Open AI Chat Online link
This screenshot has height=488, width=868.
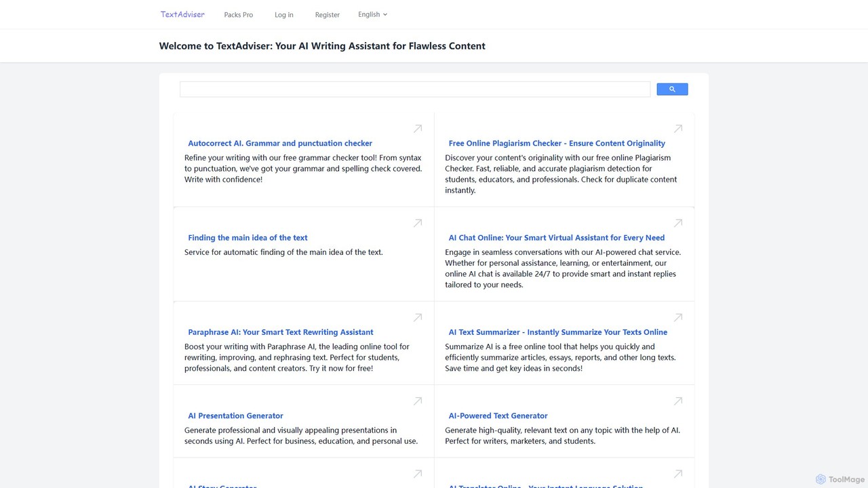pos(557,238)
